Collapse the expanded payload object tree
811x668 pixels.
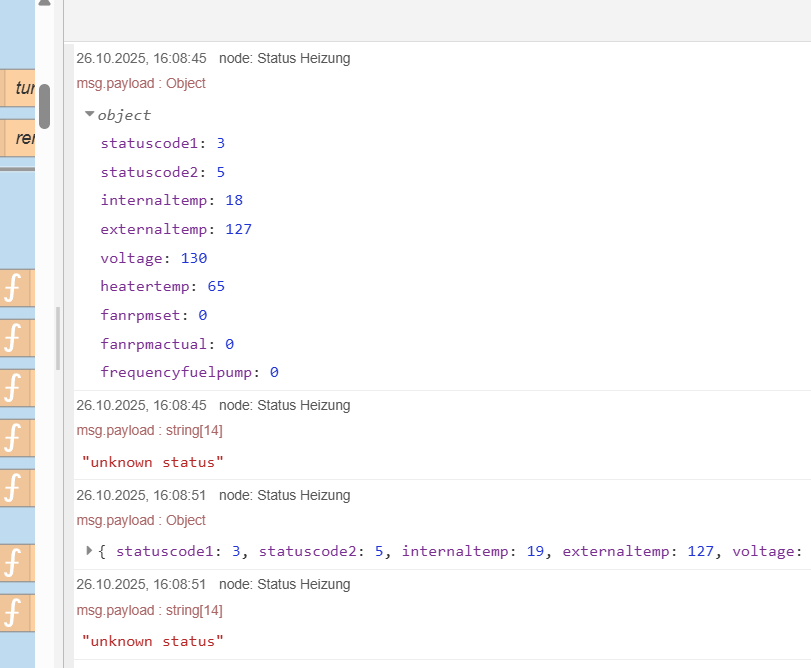pos(90,114)
